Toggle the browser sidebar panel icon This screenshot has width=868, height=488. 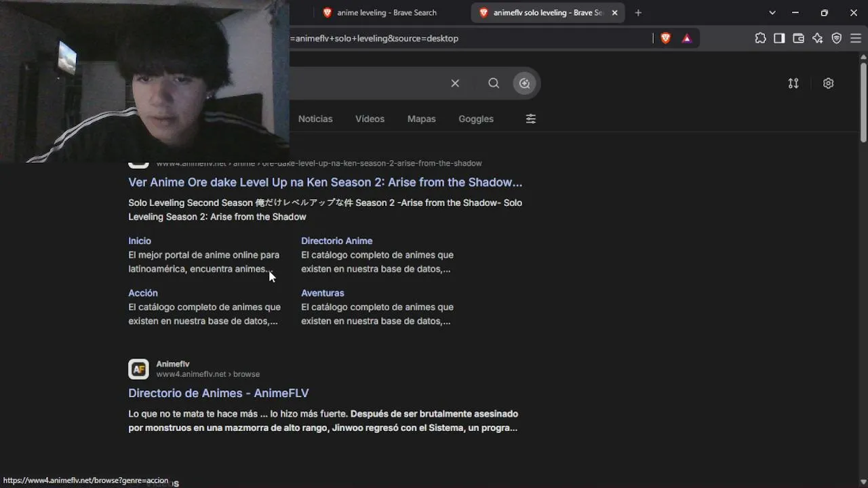[x=779, y=39]
